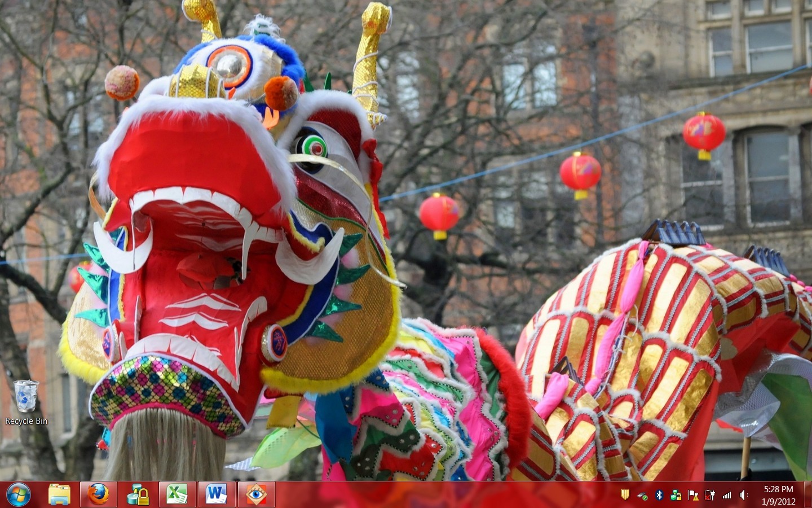
Task: Launch Firefox from the taskbar
Action: pos(99,495)
